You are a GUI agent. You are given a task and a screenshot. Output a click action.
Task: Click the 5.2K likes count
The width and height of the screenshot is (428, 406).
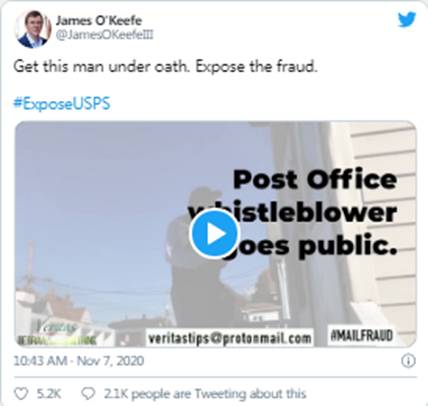49,394
